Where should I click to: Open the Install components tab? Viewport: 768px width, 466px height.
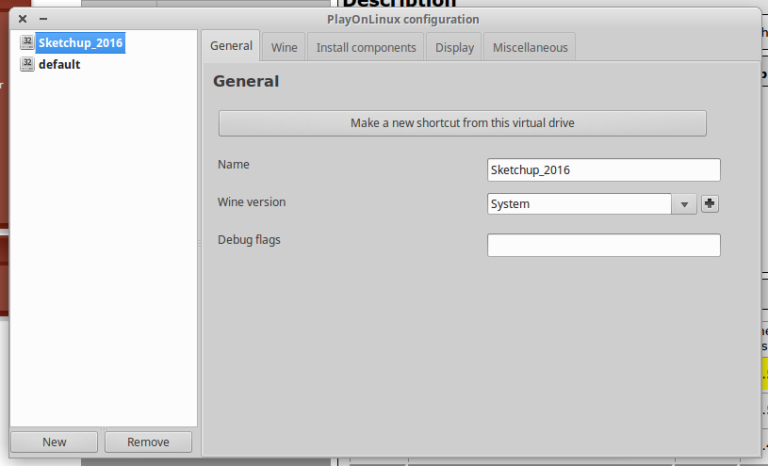366,48
